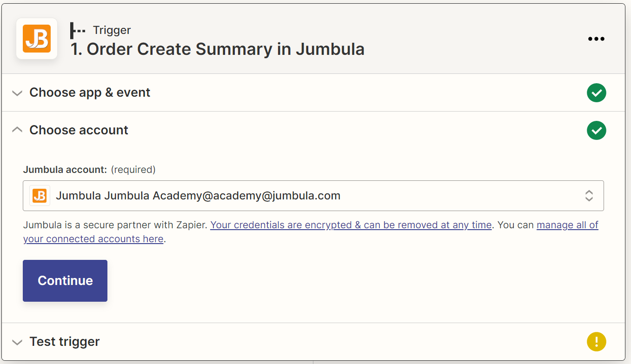Expand the Test trigger section chevron
631x364 pixels.
pos(17,342)
